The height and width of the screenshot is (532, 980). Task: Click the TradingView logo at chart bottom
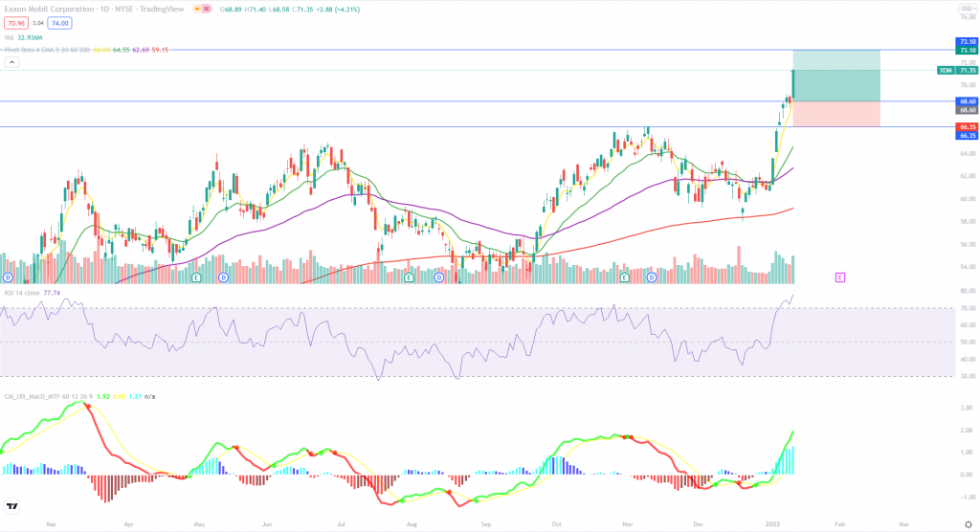point(11,506)
